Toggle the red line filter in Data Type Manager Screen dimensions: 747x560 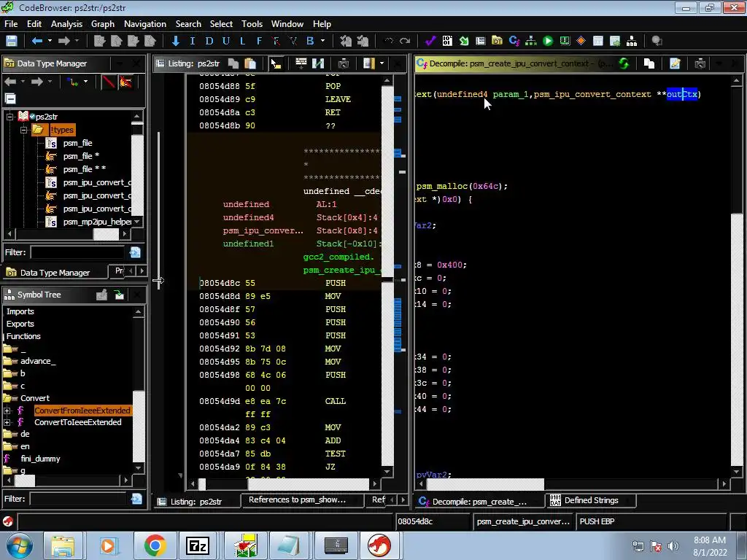tap(109, 82)
